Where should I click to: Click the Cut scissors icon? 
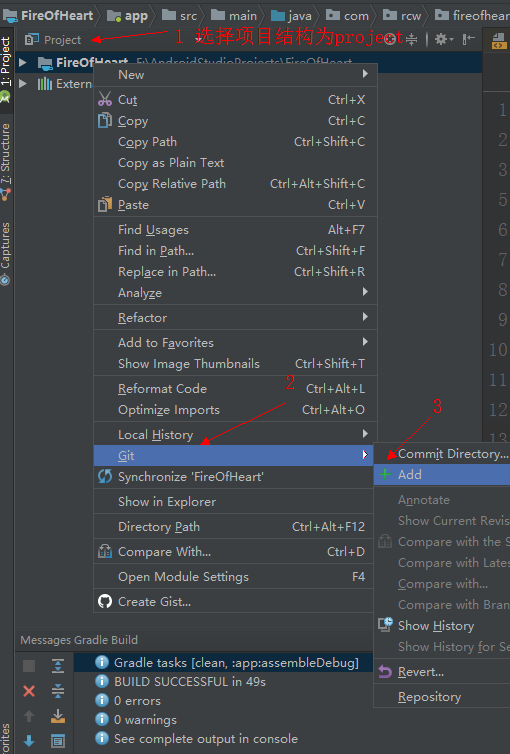point(105,99)
